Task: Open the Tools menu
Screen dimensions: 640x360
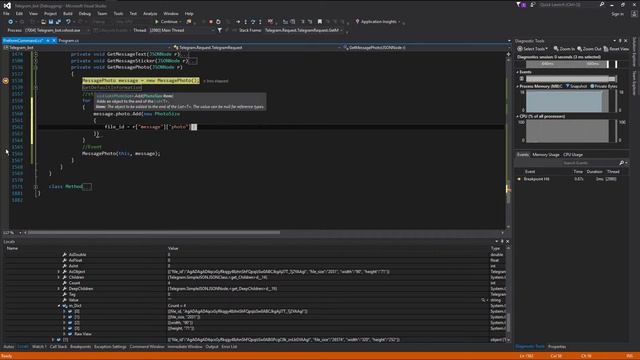Action: coord(118,13)
